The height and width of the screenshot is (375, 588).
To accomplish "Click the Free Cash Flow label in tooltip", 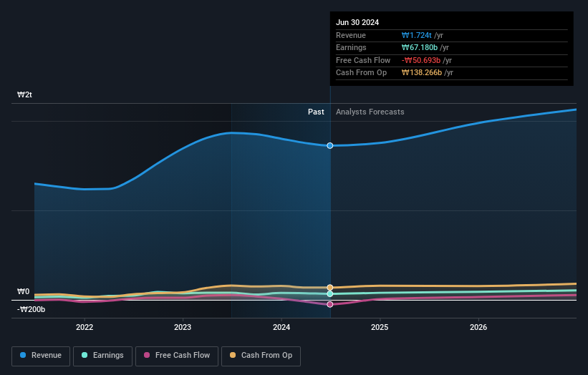I will click(363, 60).
